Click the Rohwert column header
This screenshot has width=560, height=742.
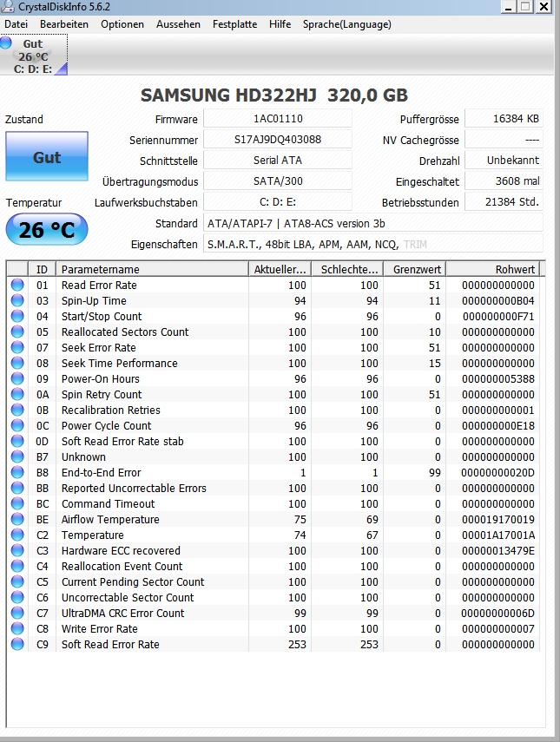[x=493, y=269]
